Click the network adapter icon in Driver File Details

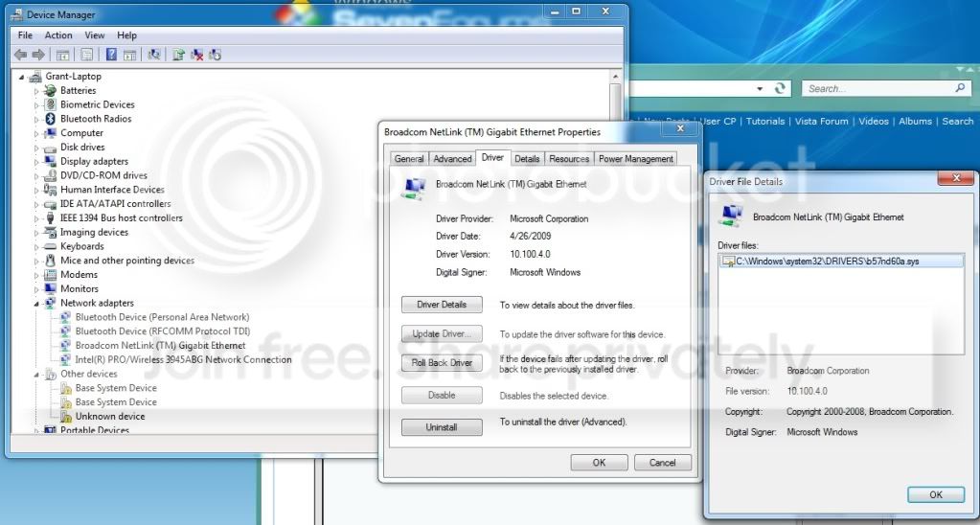click(730, 215)
